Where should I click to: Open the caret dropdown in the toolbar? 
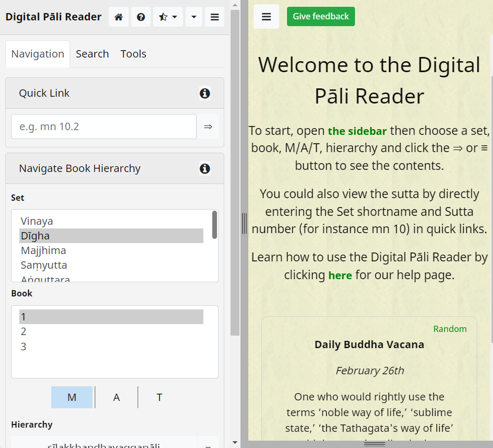pyautogui.click(x=194, y=17)
